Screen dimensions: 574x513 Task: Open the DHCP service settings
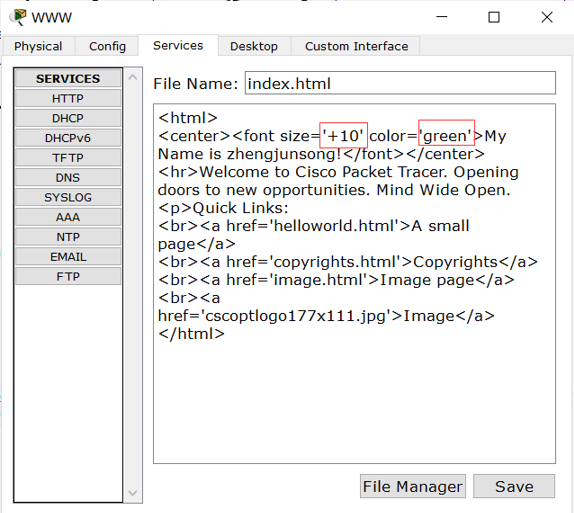click(x=68, y=118)
